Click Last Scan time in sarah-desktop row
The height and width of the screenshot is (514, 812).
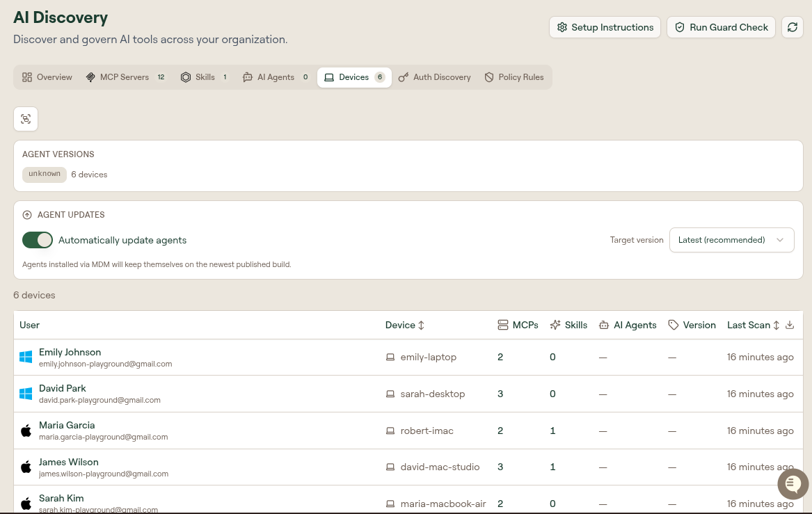[x=761, y=394]
